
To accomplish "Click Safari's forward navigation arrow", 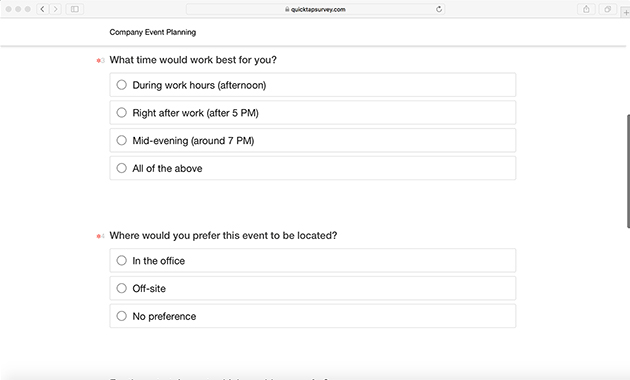I will click(55, 9).
